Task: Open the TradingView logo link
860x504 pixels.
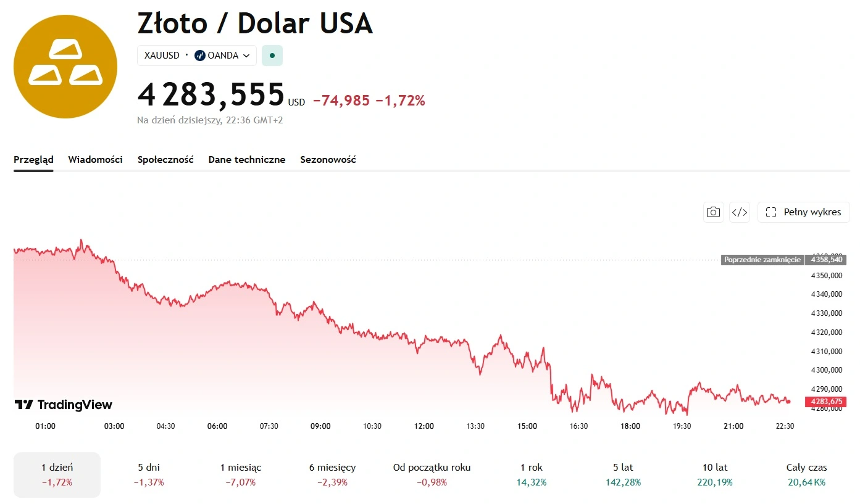Action: pyautogui.click(x=64, y=405)
